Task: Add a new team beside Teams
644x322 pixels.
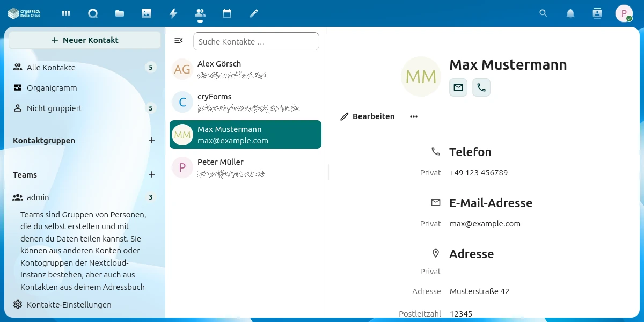Action: pyautogui.click(x=152, y=174)
